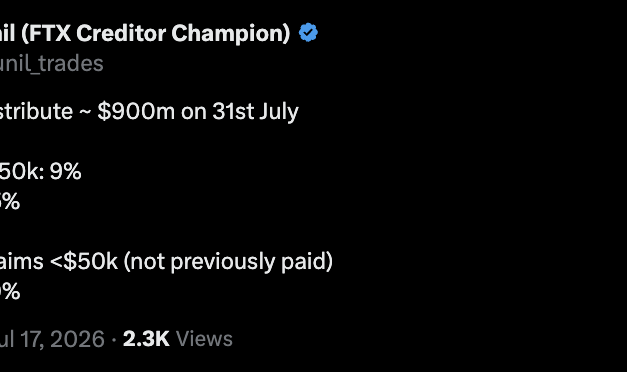Viewport: 627px width, 372px height.
Task: Open the 2.3K Views analytics
Action: click(x=178, y=339)
